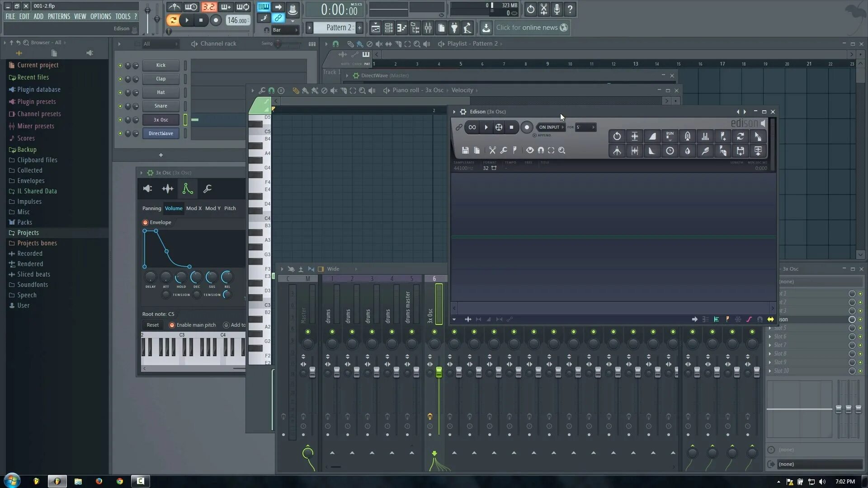Select Volume tab in 3x Osc envelope editor

coord(173,208)
